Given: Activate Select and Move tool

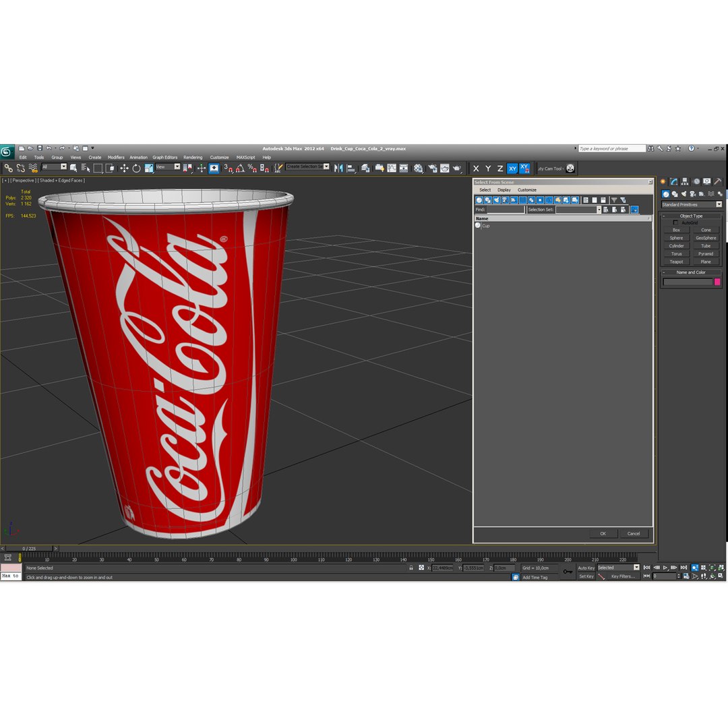Looking at the screenshot, I should pos(124,168).
